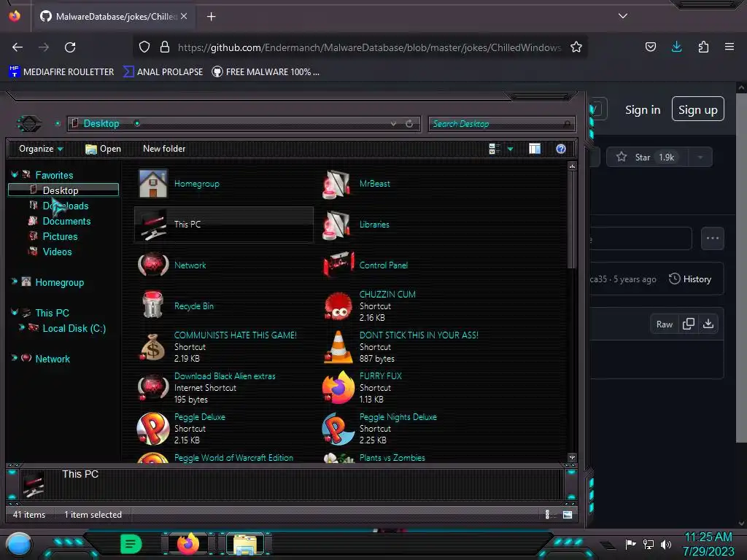Open FREE MALWARE 100% bookmark

click(x=266, y=72)
